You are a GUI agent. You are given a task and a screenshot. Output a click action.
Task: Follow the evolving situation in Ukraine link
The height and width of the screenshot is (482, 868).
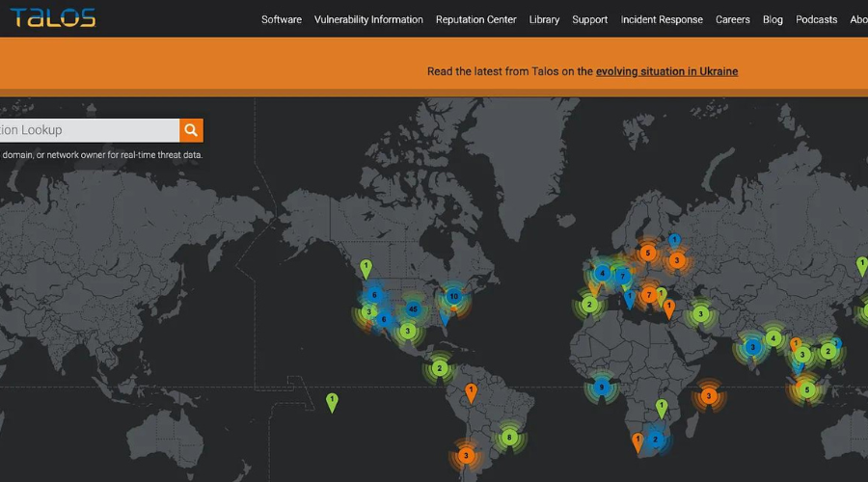(x=666, y=71)
